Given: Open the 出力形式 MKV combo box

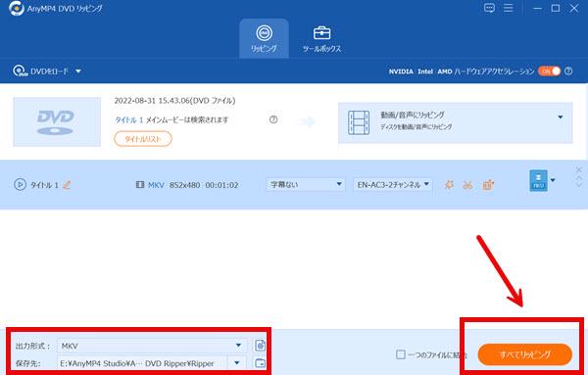Looking at the screenshot, I should coord(152,346).
